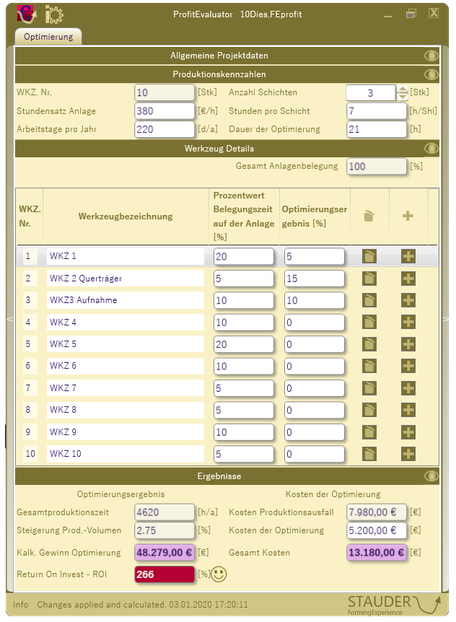Delete tool row WKZ 6
This screenshot has height=622, width=456.
369,366
